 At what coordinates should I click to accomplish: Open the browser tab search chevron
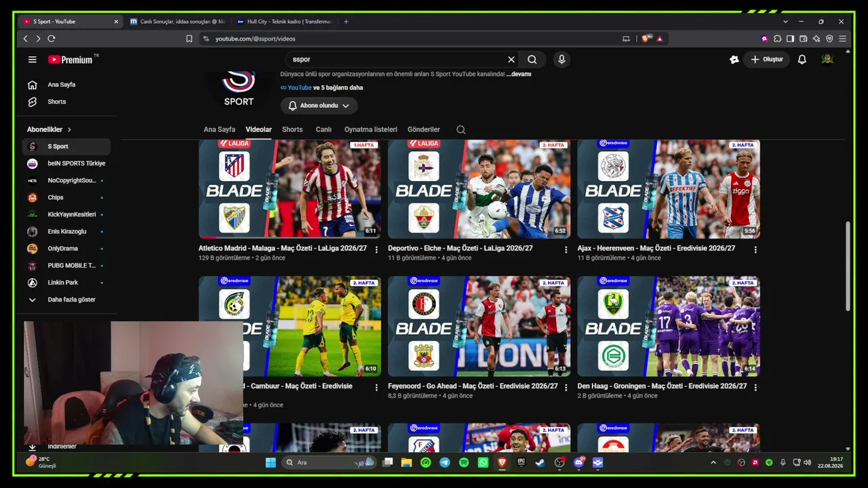point(785,22)
